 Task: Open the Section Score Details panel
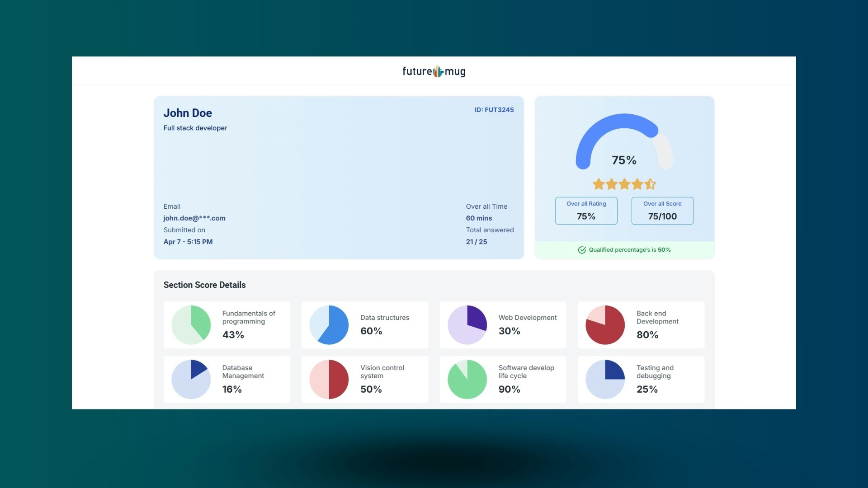tap(205, 285)
